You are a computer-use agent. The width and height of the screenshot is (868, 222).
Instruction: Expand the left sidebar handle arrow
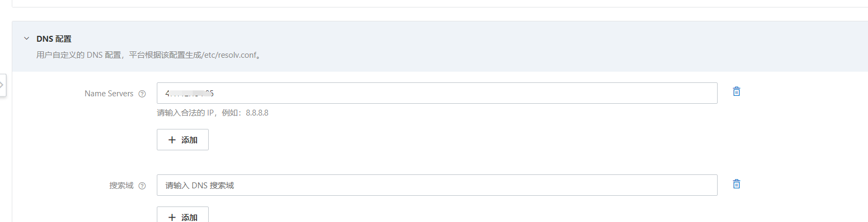point(2,85)
